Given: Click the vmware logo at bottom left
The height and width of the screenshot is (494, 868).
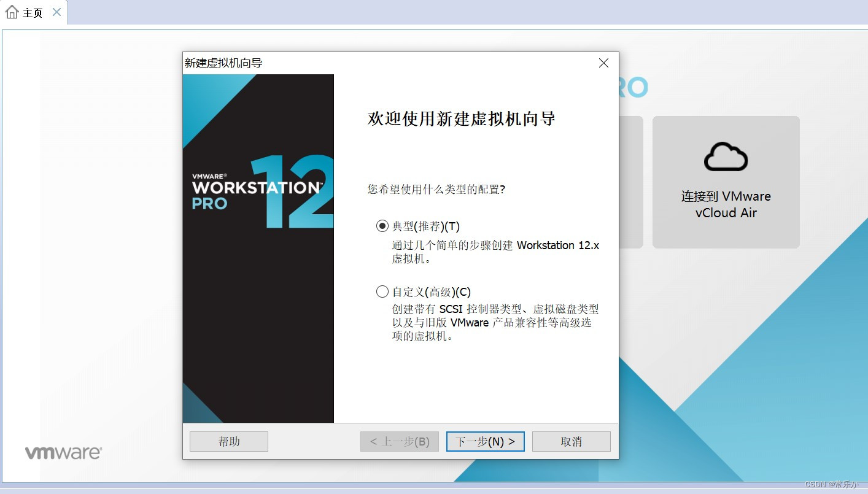Looking at the screenshot, I should pos(63,453).
